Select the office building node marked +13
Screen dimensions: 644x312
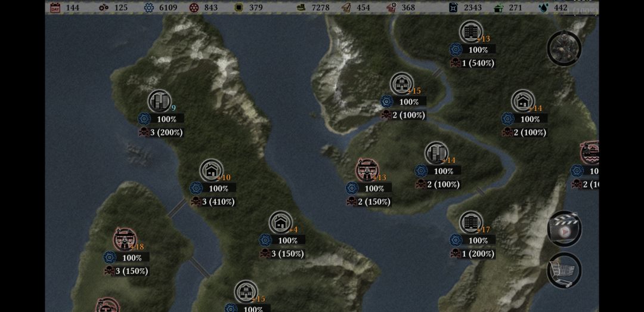click(470, 32)
